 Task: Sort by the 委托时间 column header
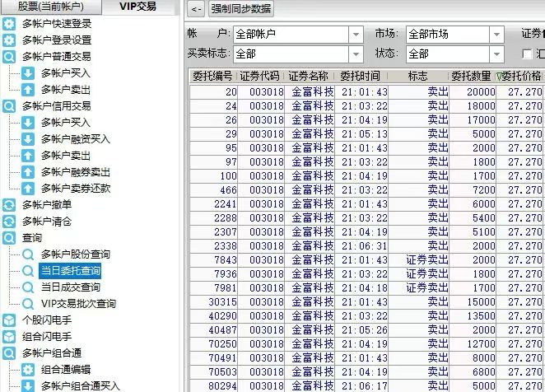coord(361,76)
